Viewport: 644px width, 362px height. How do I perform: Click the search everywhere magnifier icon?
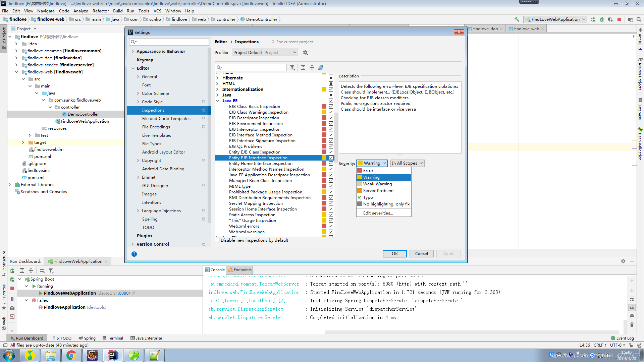point(639,19)
